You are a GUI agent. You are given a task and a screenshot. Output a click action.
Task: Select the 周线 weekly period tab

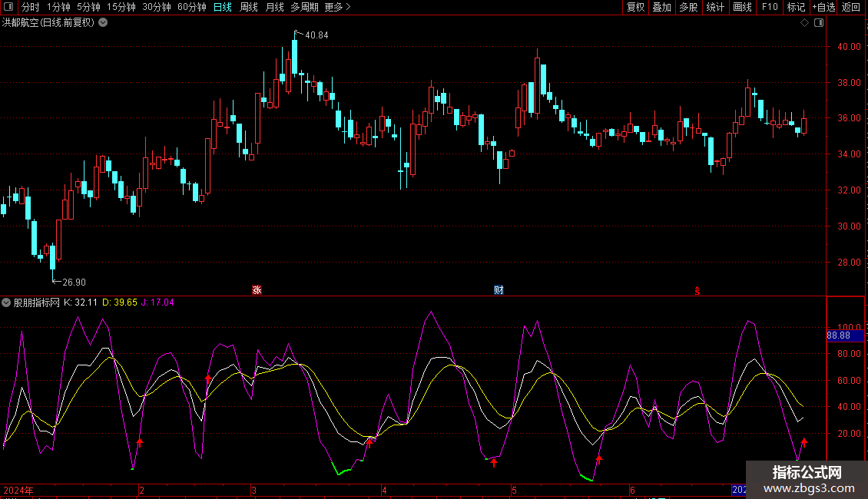[x=249, y=7]
